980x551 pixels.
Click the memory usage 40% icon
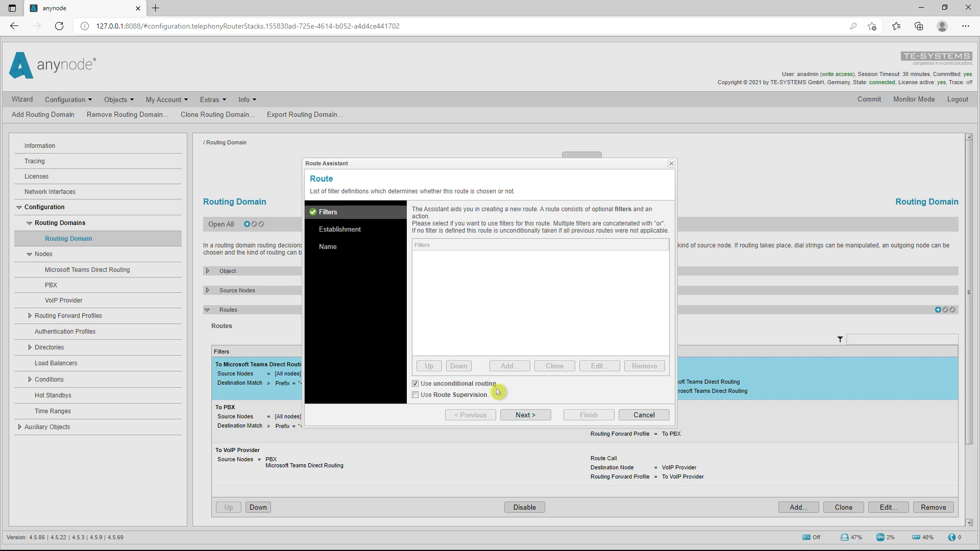pyautogui.click(x=916, y=537)
